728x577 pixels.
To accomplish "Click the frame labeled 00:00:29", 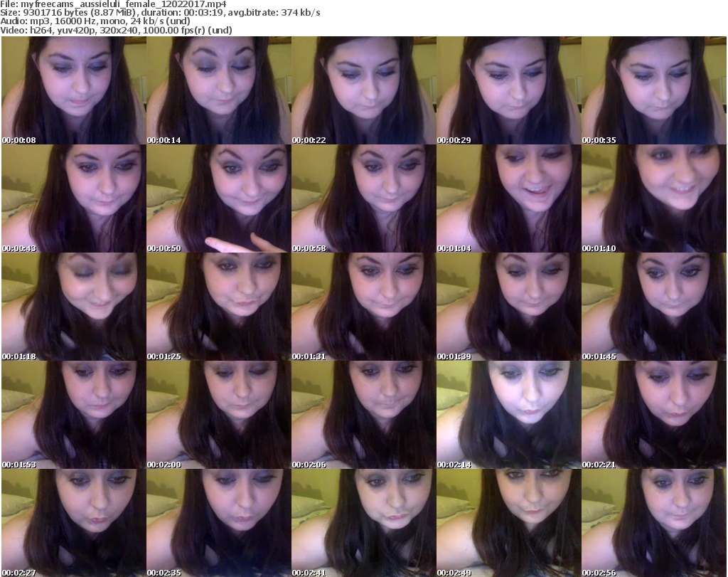I will pyautogui.click(x=508, y=90).
